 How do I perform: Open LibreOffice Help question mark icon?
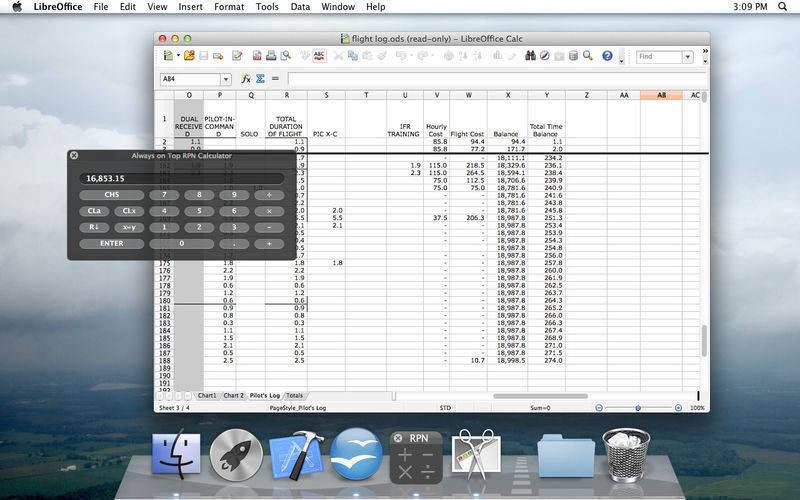607,56
